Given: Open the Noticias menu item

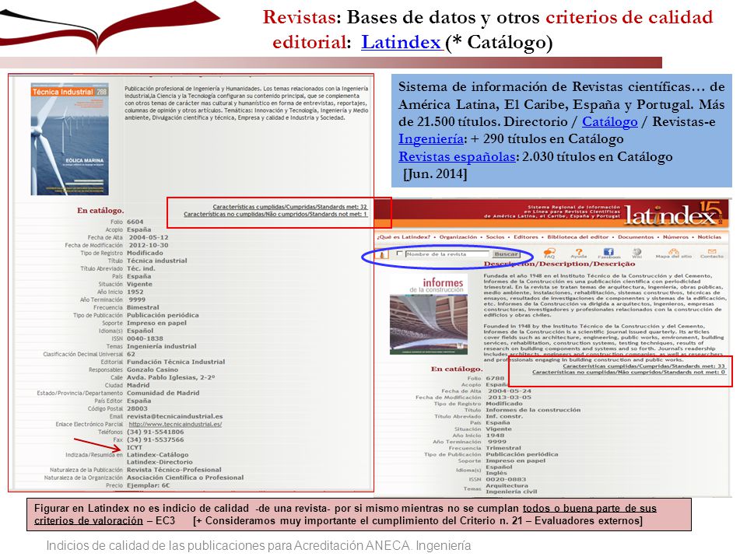Looking at the screenshot, I should 710,236.
